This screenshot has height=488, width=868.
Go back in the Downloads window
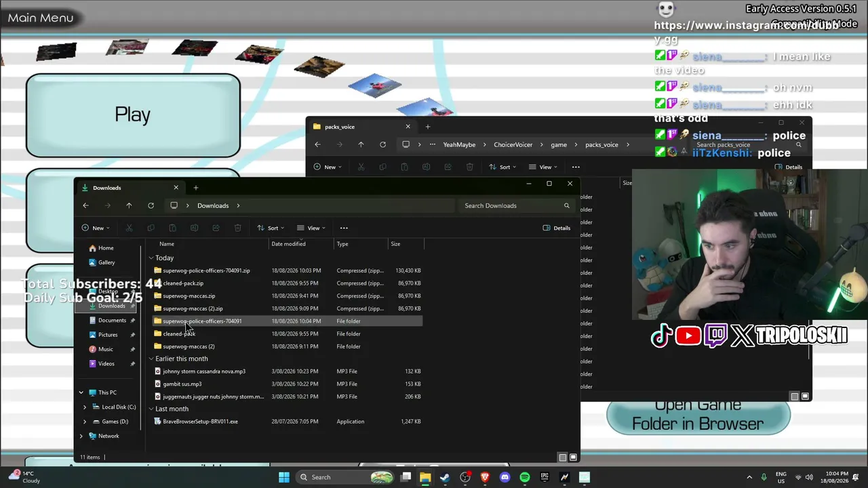(85, 205)
